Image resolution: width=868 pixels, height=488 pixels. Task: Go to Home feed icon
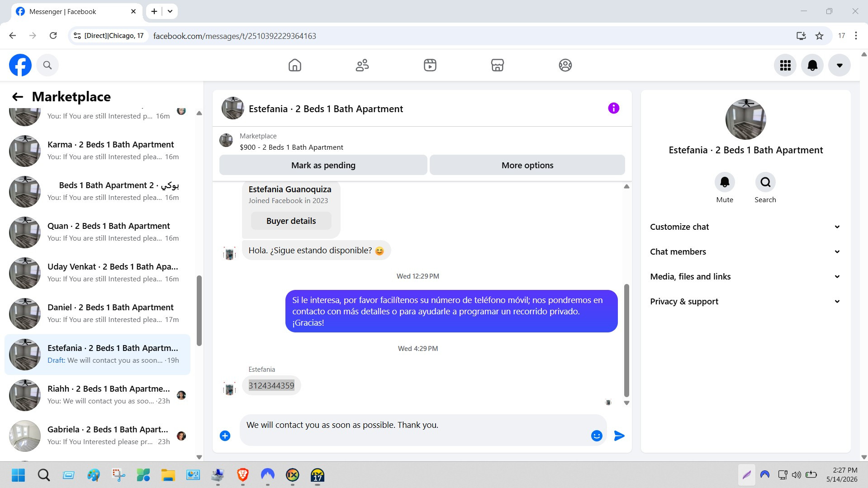click(295, 65)
